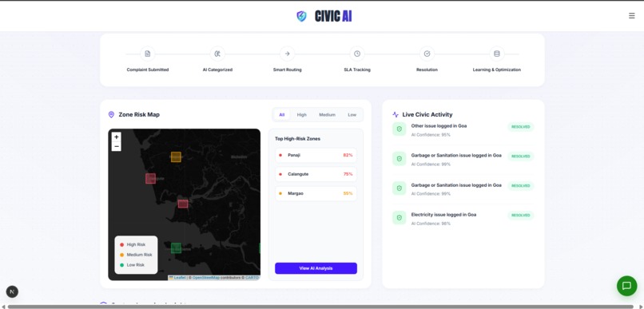Click the 'Complaint Submitted' step label

coord(148,69)
